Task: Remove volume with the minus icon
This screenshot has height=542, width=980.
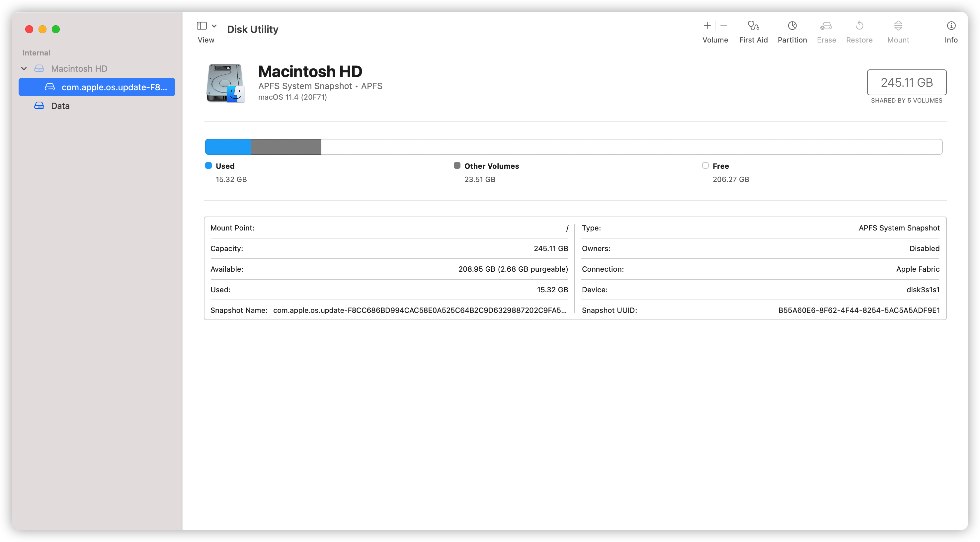Action: point(724,26)
